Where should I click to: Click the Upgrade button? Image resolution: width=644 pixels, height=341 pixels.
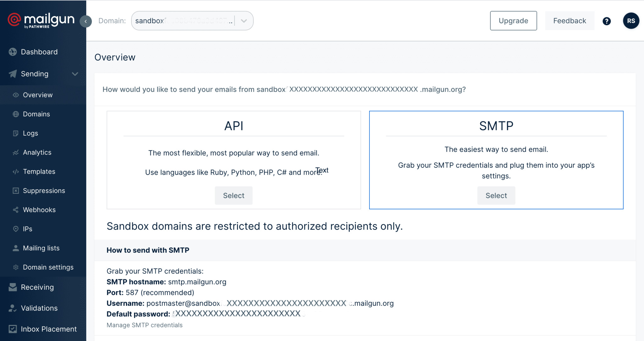(513, 21)
